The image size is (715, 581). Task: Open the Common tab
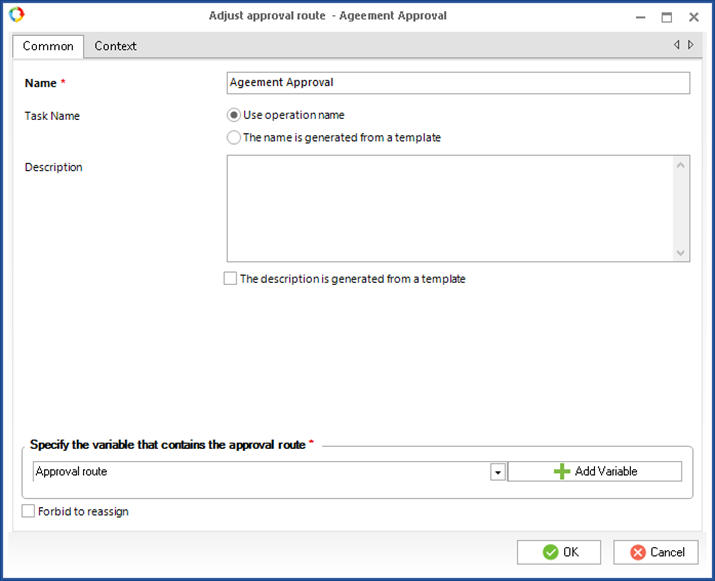coord(48,46)
